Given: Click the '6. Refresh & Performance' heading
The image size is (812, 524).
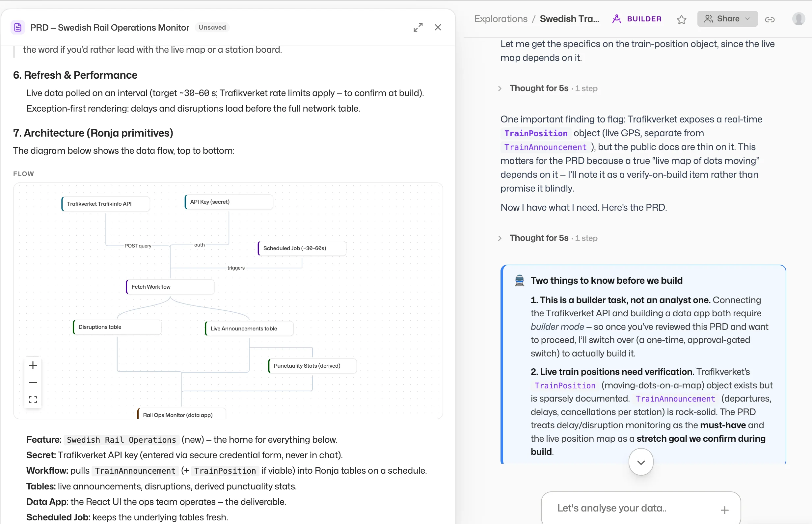Looking at the screenshot, I should 75,75.
